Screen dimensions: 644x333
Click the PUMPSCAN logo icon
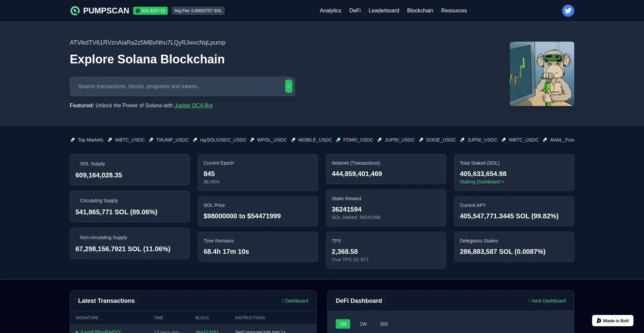pos(74,11)
